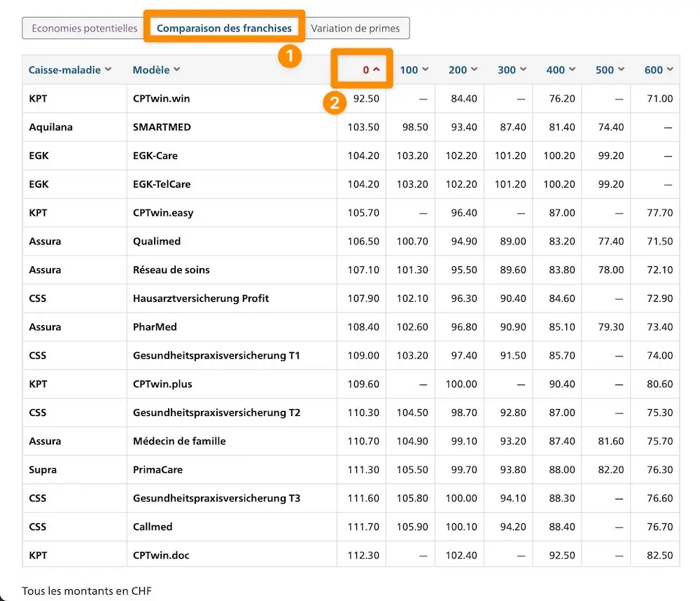Sort by the 300 franchise column
Image resolution: width=700 pixels, height=601 pixels.
pyautogui.click(x=512, y=70)
